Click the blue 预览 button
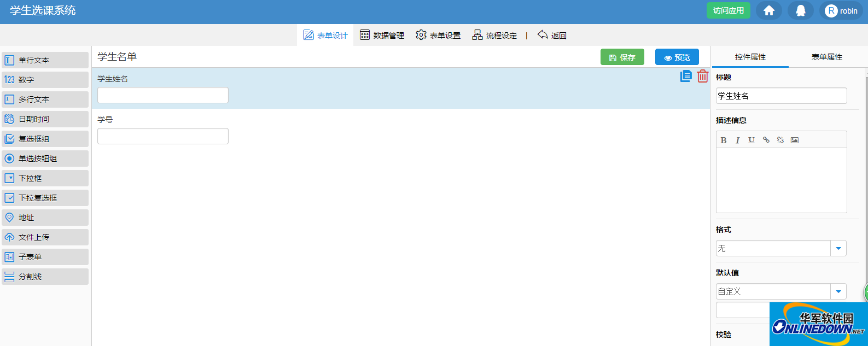 677,57
